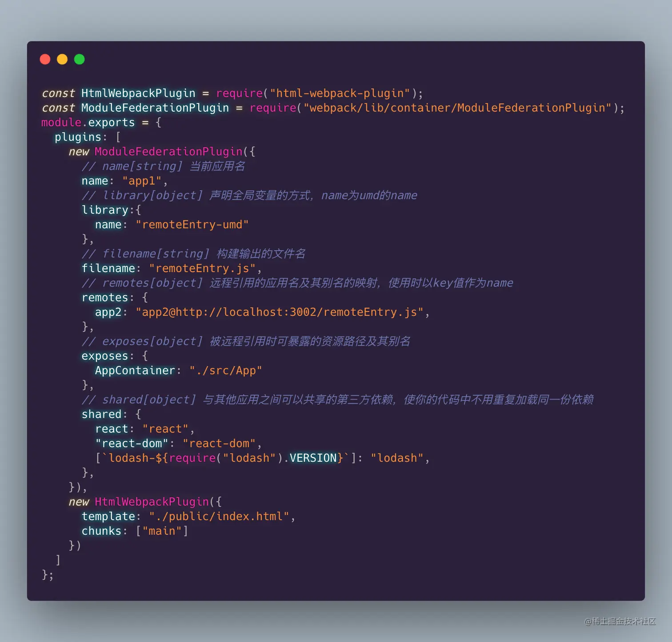Screen dimensions: 672x642
Task: Click the yellow minimize dot
Action: click(x=62, y=59)
